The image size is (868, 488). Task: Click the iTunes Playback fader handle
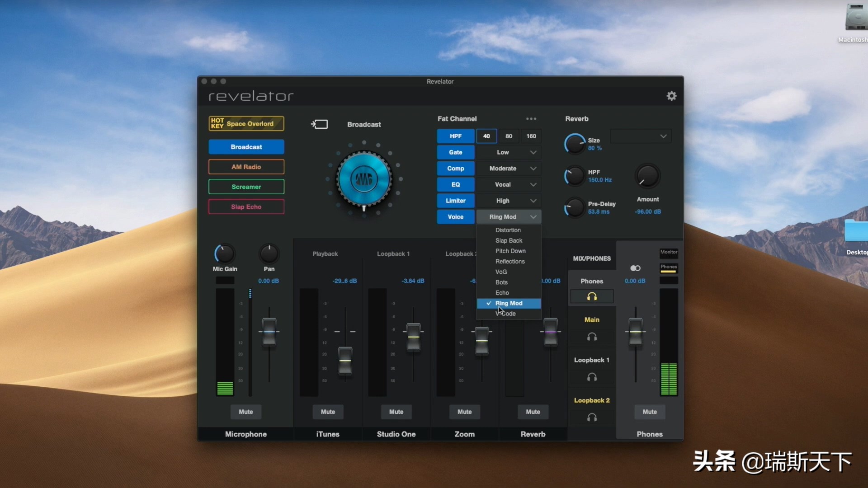pyautogui.click(x=345, y=360)
